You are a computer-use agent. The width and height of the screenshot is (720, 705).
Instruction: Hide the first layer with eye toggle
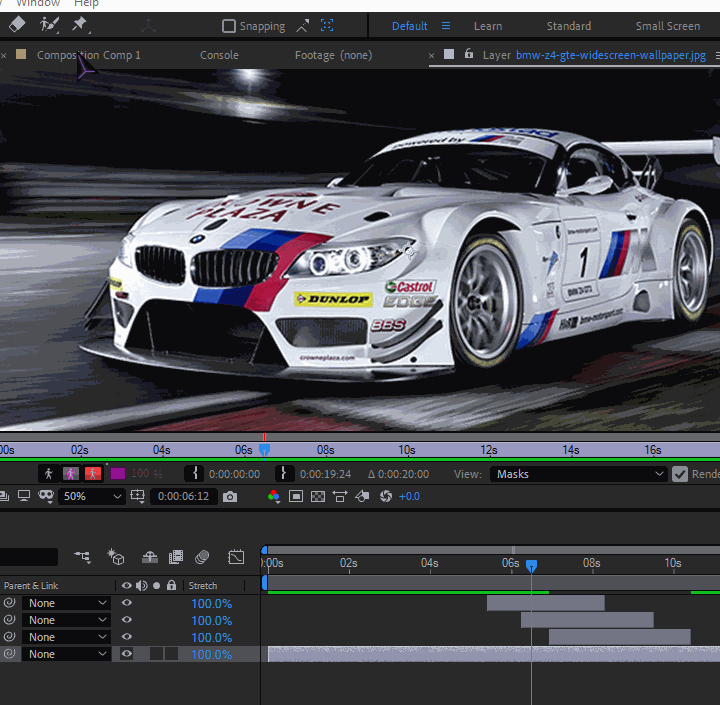point(127,603)
